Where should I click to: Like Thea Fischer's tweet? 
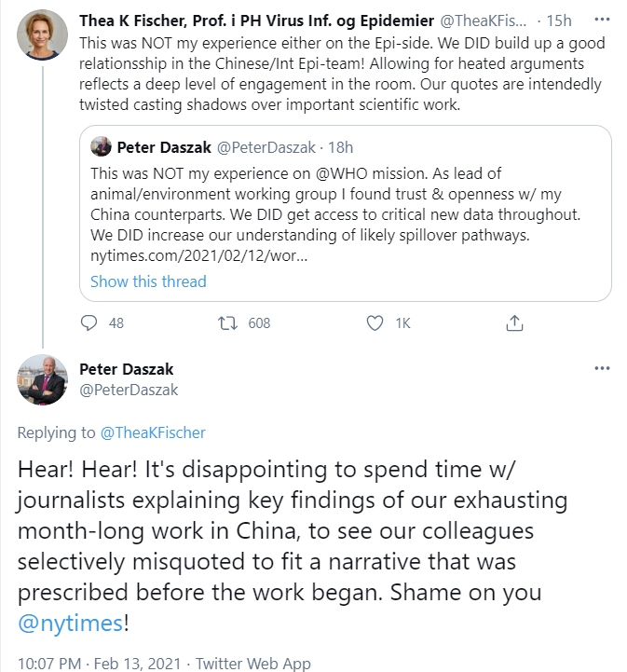375,322
